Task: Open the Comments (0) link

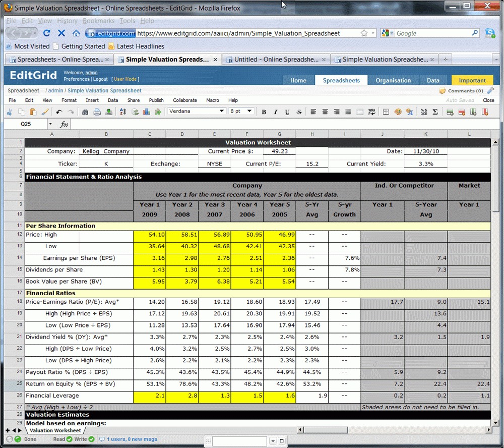Action: (465, 91)
